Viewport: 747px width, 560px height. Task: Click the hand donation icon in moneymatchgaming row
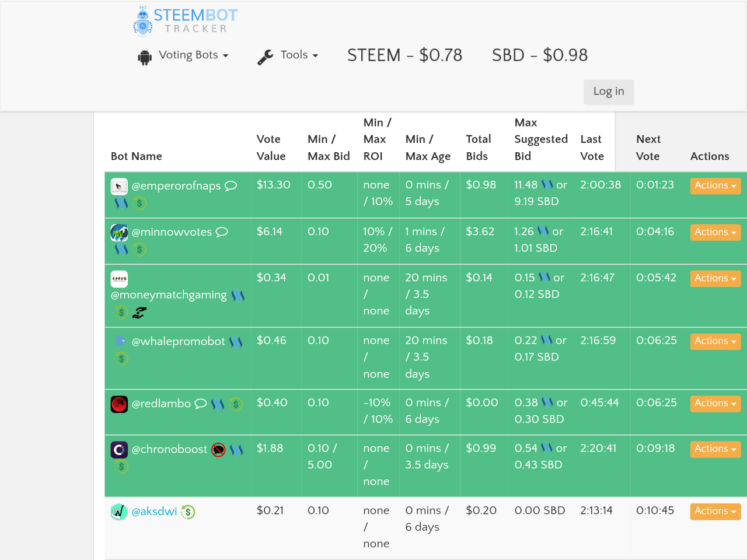(139, 313)
